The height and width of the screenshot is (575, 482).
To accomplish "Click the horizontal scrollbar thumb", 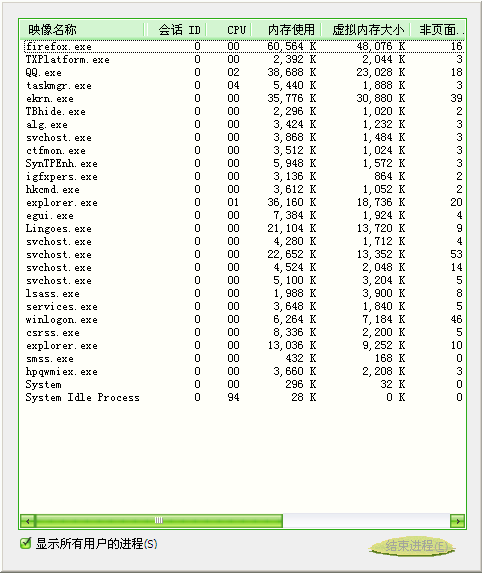I will (159, 521).
